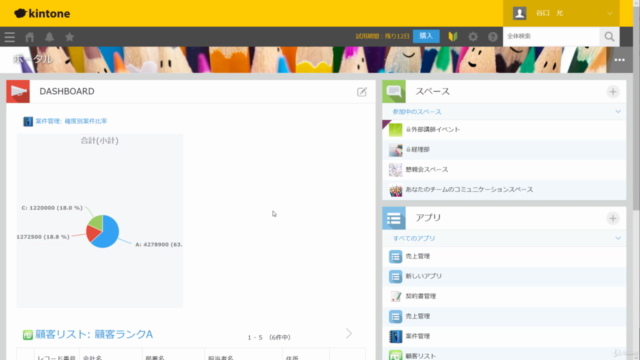
Task: Open the beginner guide leaf icon
Action: pos(453,37)
